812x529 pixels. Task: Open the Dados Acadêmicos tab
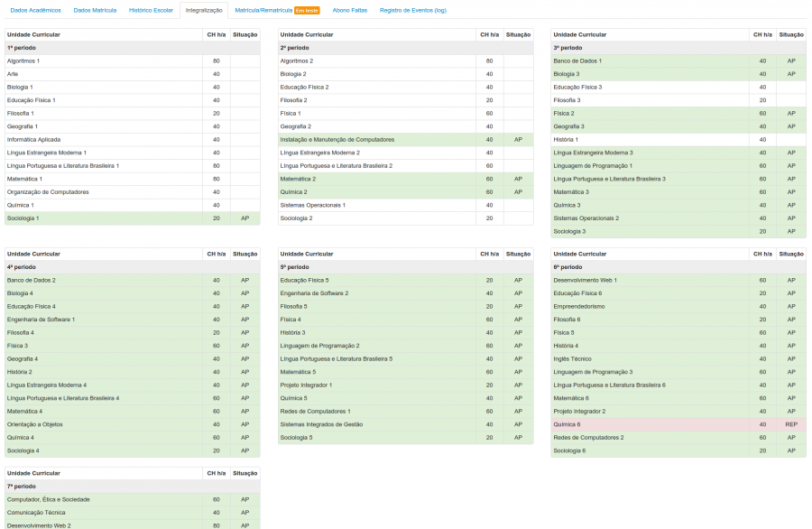(35, 10)
